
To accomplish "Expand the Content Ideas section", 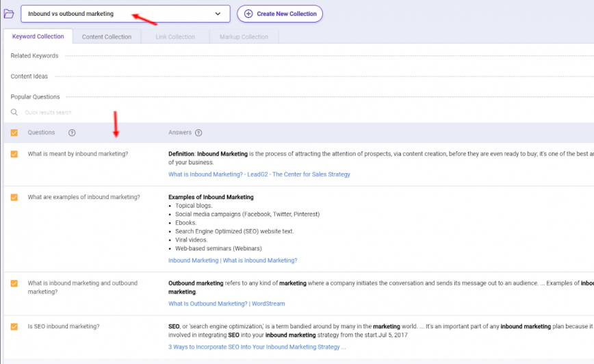I will [x=29, y=76].
